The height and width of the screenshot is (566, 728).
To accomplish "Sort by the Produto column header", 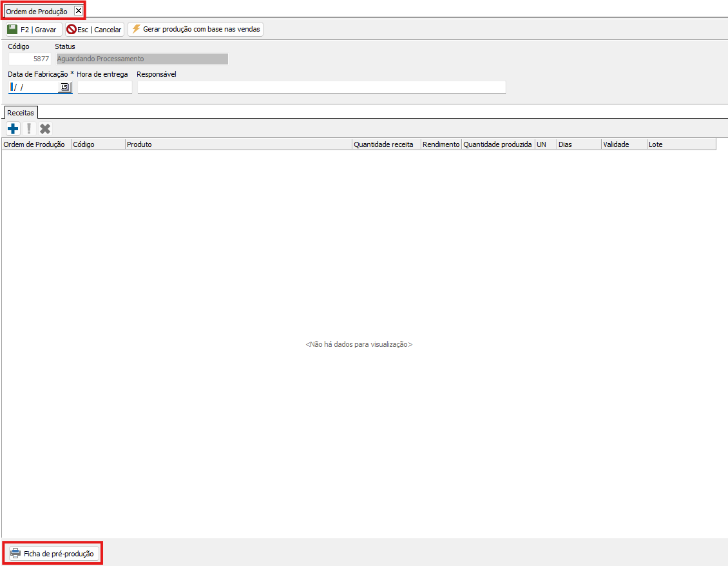I will (238, 144).
